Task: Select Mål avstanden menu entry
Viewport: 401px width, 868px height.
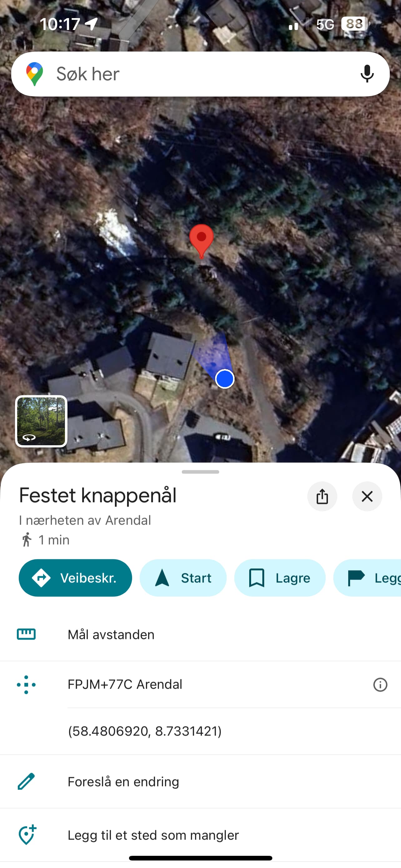Action: (200, 635)
